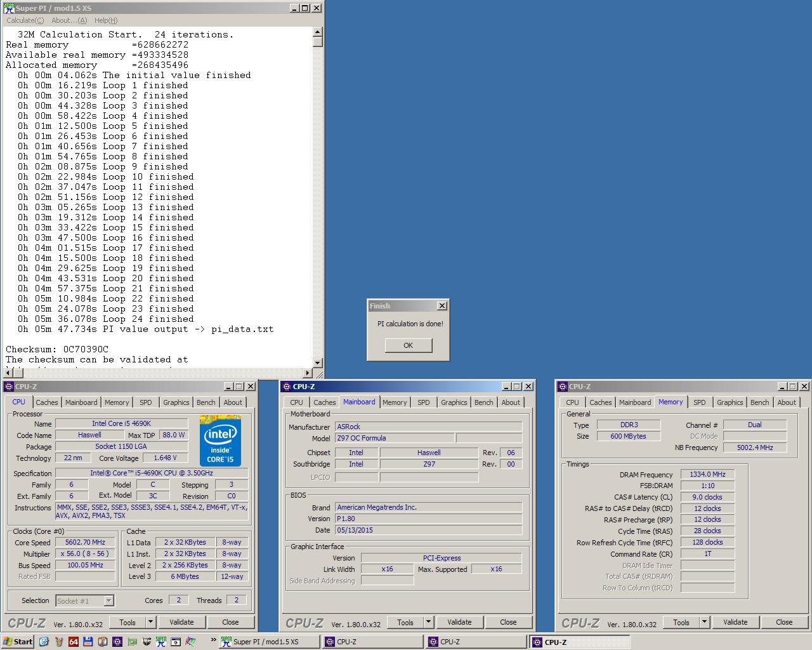Click Validate in the i5 4690K window

pos(181,623)
